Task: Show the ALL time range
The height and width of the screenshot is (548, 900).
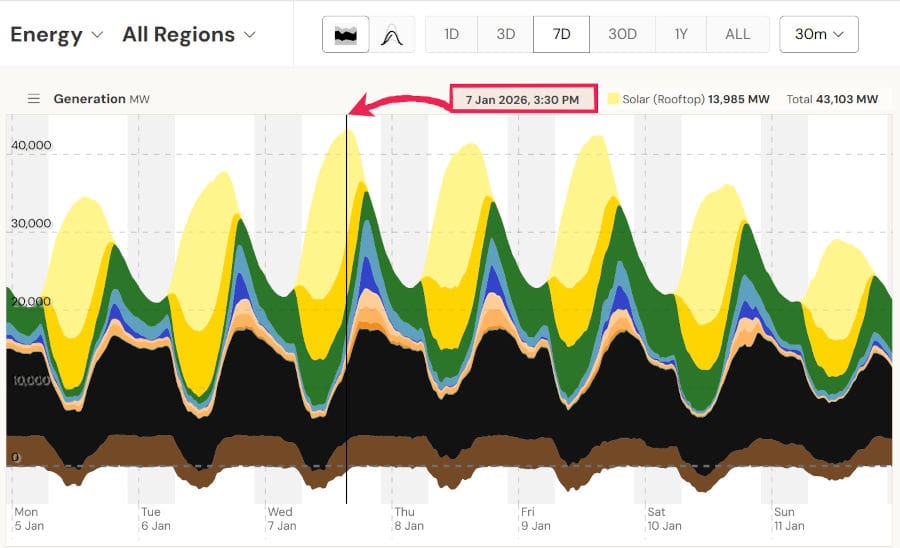Action: (737, 35)
